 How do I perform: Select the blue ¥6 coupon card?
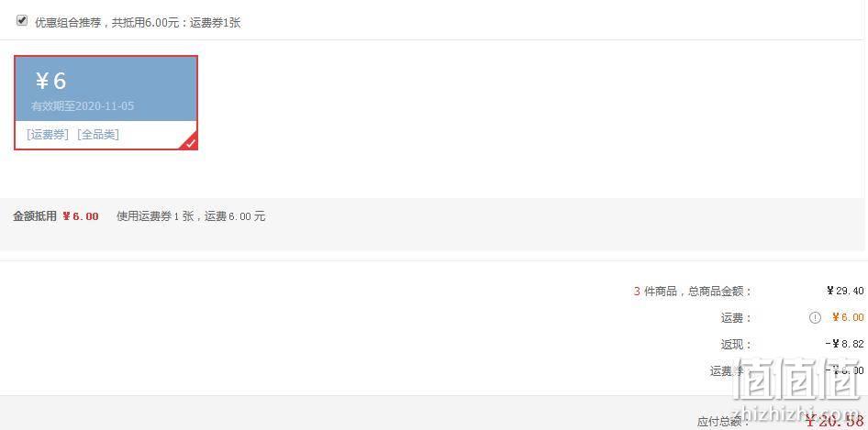tap(106, 103)
